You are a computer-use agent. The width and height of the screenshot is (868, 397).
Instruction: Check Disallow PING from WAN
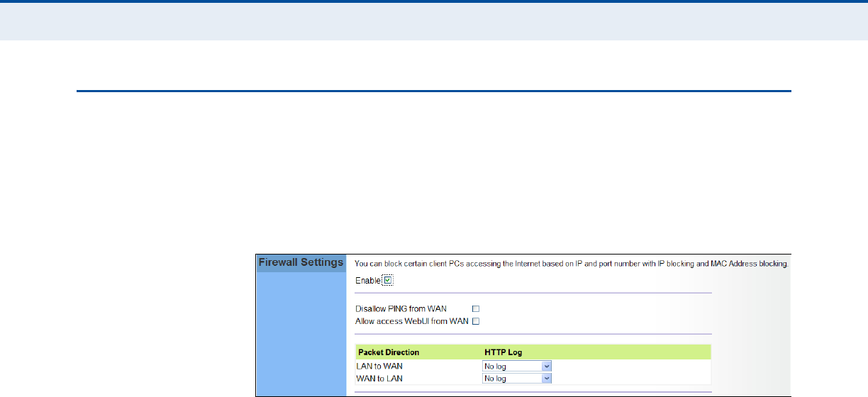tap(477, 308)
